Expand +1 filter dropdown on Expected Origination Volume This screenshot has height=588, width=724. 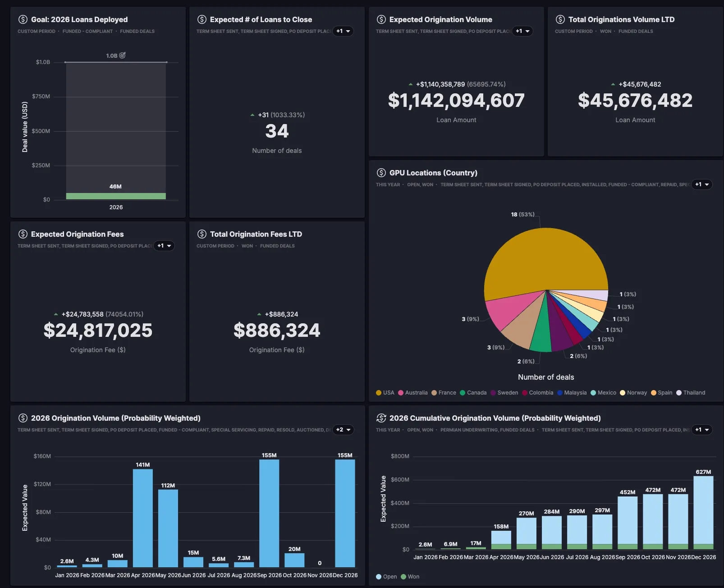pos(522,31)
